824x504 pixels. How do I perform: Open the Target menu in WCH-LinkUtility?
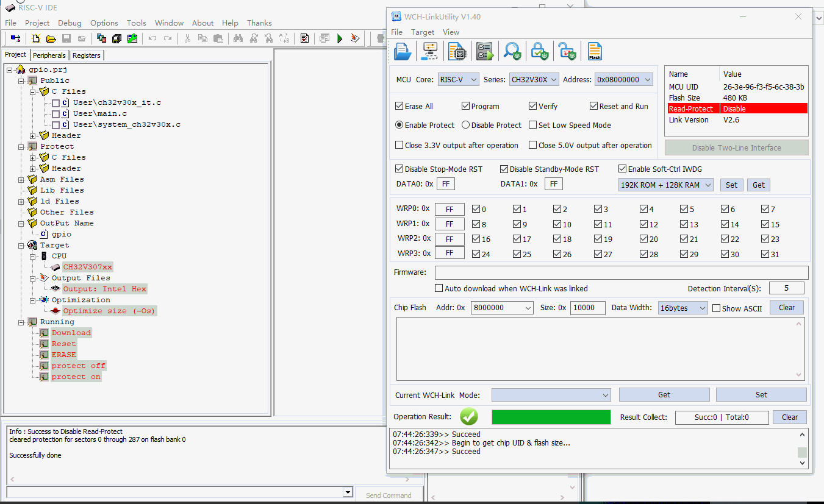(x=423, y=32)
